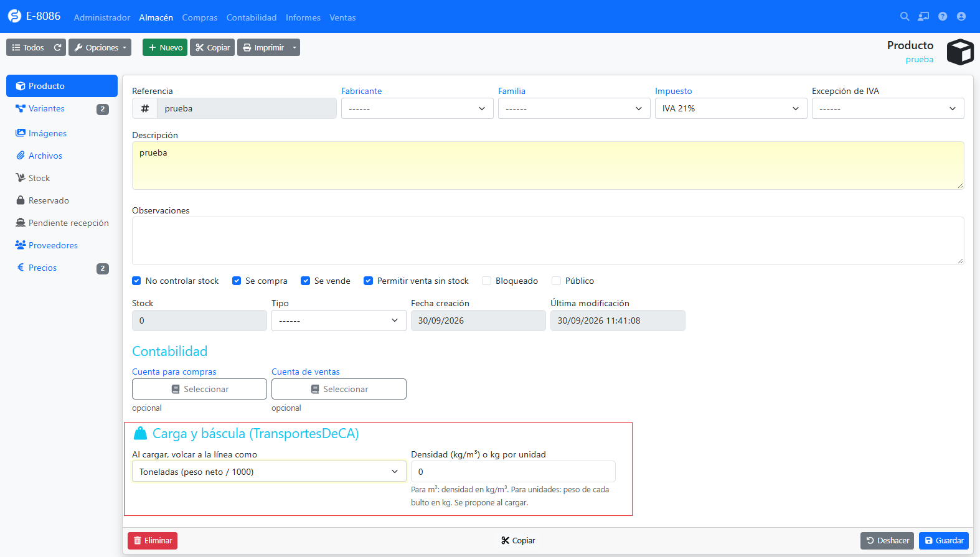The width and height of the screenshot is (980, 557).
Task: Open the remote screen support icon
Action: pyautogui.click(x=923, y=17)
